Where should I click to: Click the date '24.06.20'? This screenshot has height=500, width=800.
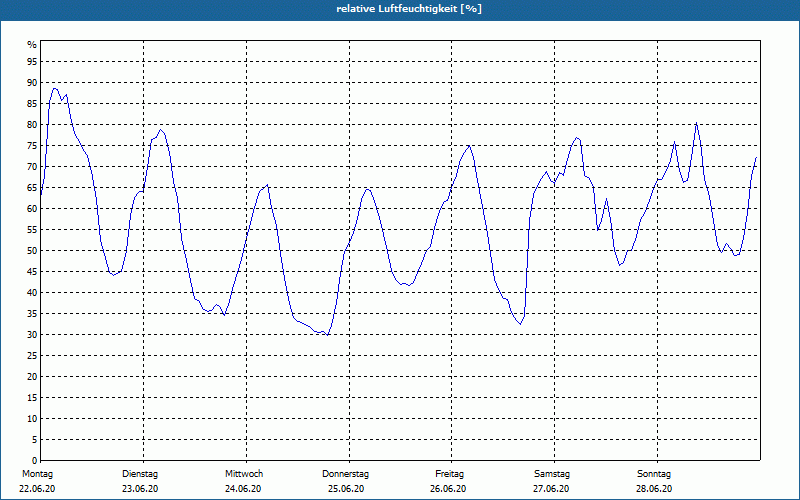click(243, 489)
